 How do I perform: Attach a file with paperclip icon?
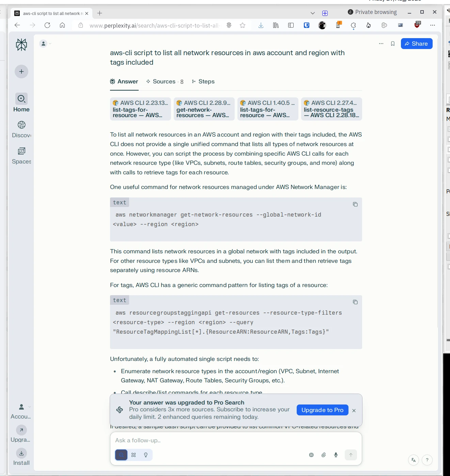point(324,455)
